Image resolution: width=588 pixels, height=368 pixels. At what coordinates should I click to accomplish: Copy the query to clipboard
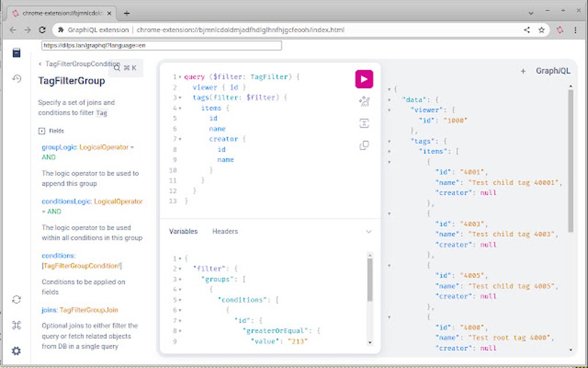[x=364, y=145]
